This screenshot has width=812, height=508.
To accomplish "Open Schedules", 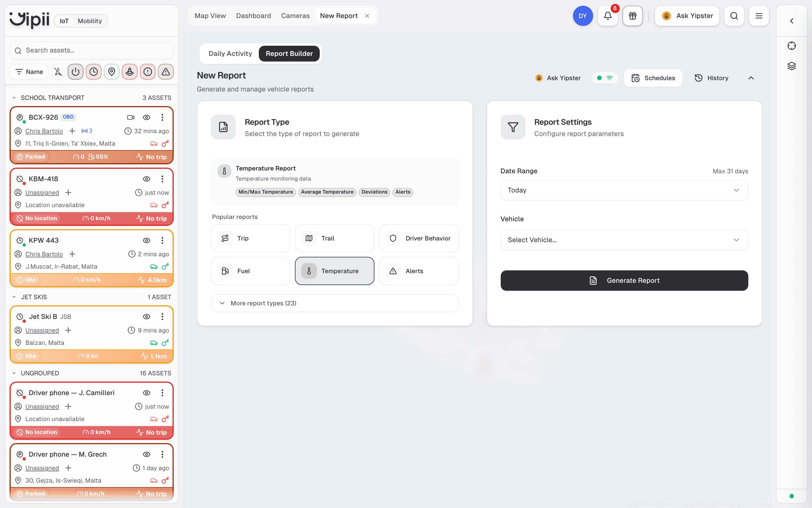I will 653,78.
